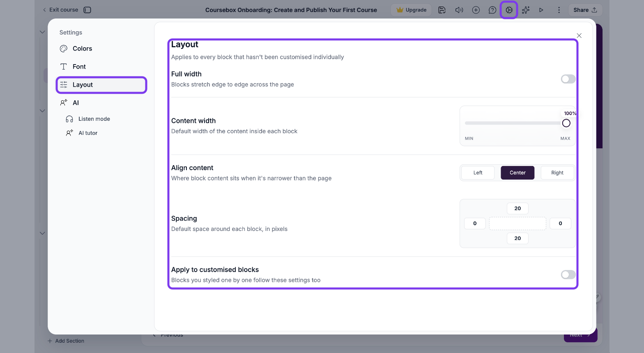Click the course title at the top
The image size is (644, 353).
291,10
